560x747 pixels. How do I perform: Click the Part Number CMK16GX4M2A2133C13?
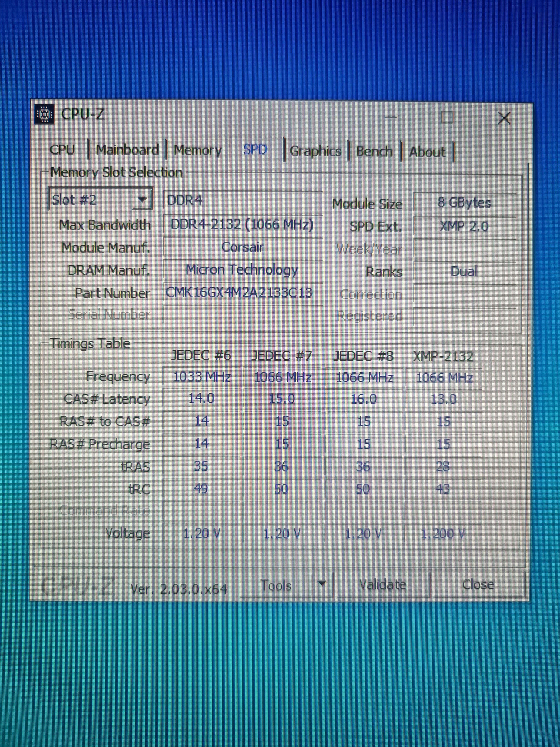pos(243,292)
